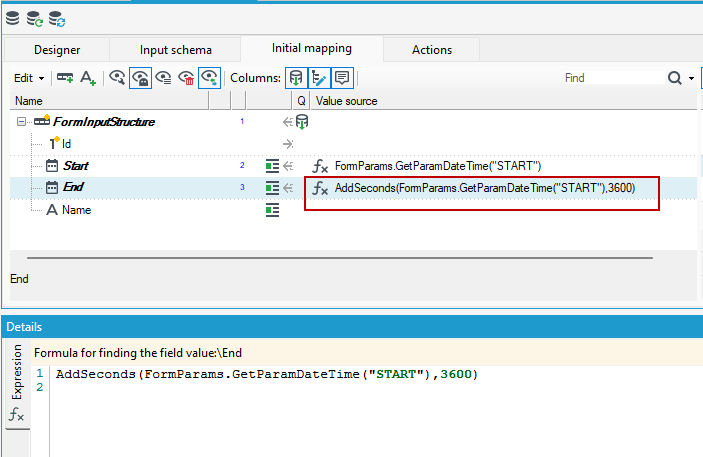Viewport: 703px width, 457px height.
Task: Click the End AddSeconds formula cell
Action: pyautogui.click(x=485, y=188)
